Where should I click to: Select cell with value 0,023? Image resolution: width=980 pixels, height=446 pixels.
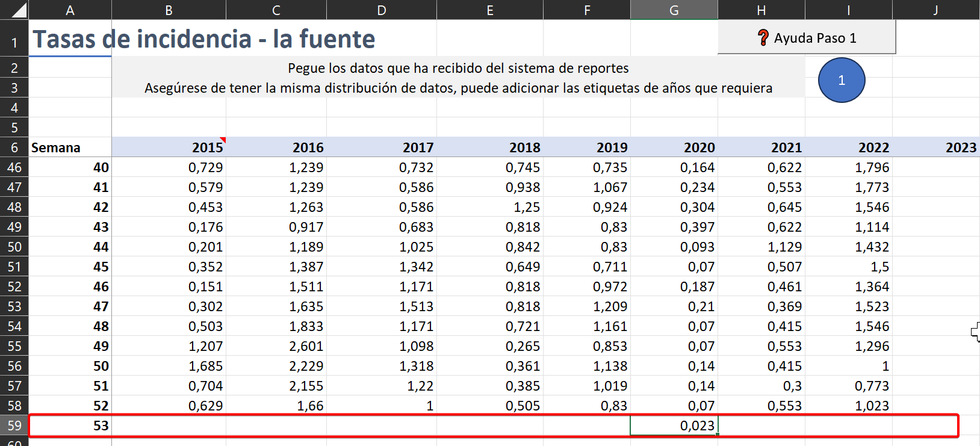(x=674, y=426)
